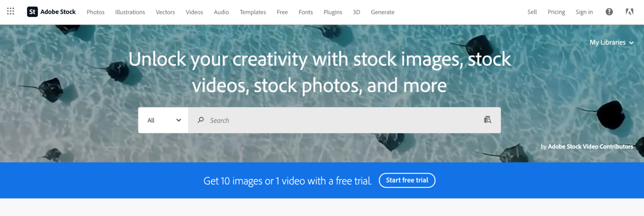
Task: Open the Generate menu item
Action: pos(382,12)
